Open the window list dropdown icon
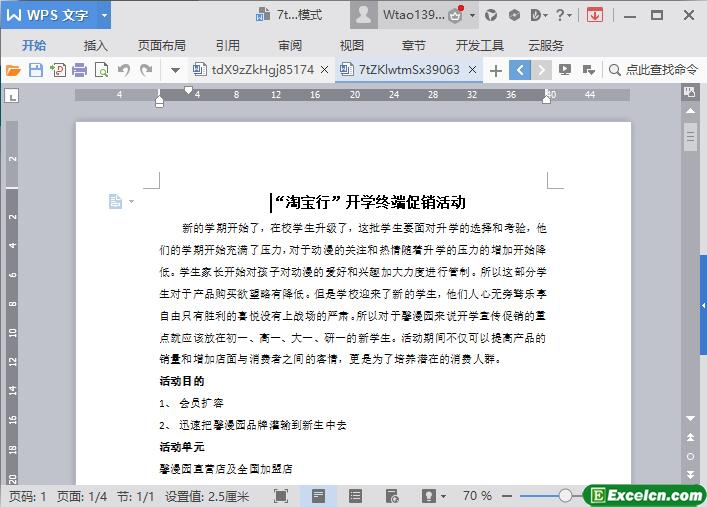This screenshot has height=507, width=707. pyautogui.click(x=588, y=70)
